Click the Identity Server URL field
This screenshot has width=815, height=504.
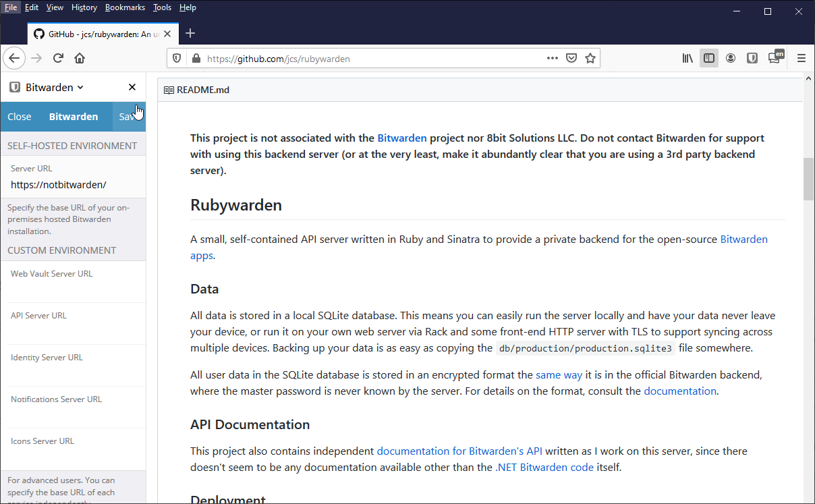[x=73, y=365]
